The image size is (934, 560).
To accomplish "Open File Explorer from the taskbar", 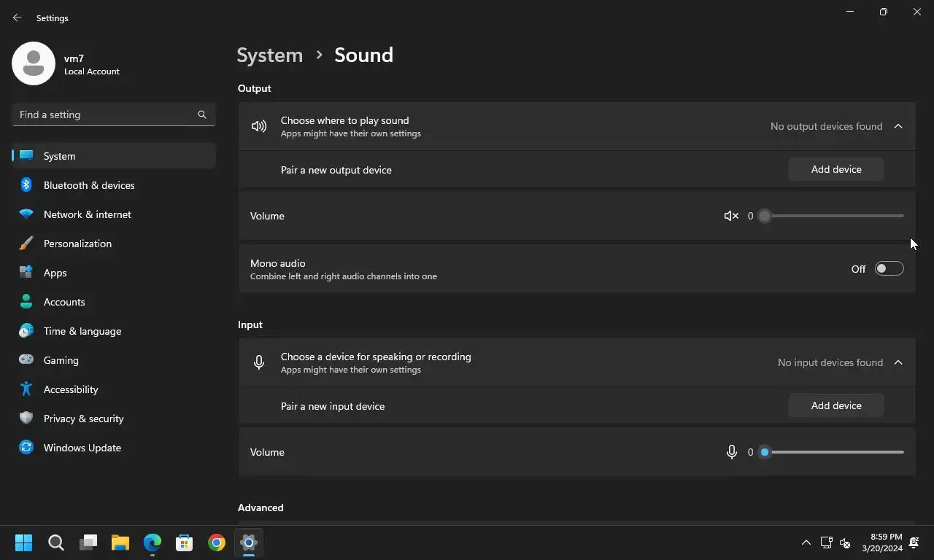I will tap(120, 542).
